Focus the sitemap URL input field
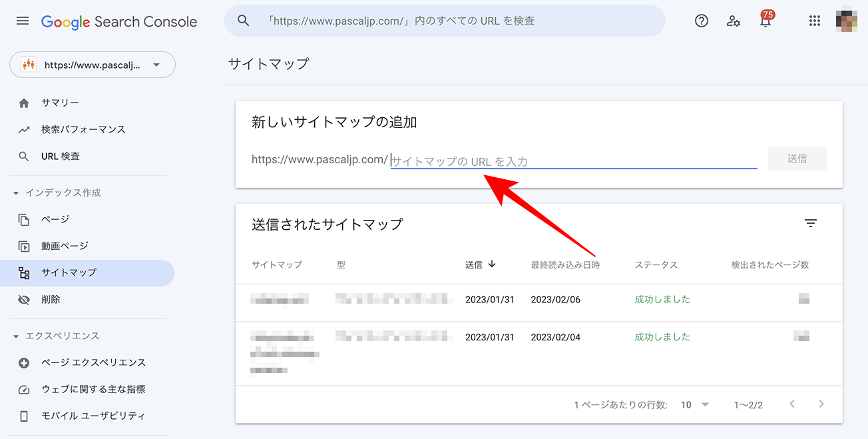Image resolution: width=868 pixels, height=439 pixels. coord(574,160)
